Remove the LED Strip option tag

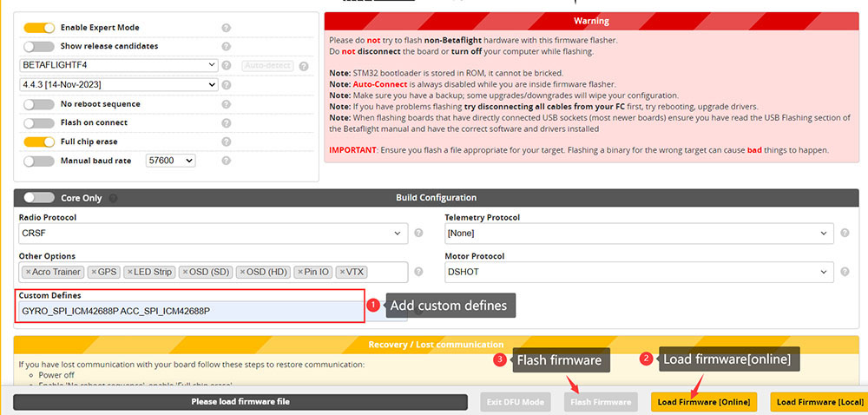(x=130, y=273)
